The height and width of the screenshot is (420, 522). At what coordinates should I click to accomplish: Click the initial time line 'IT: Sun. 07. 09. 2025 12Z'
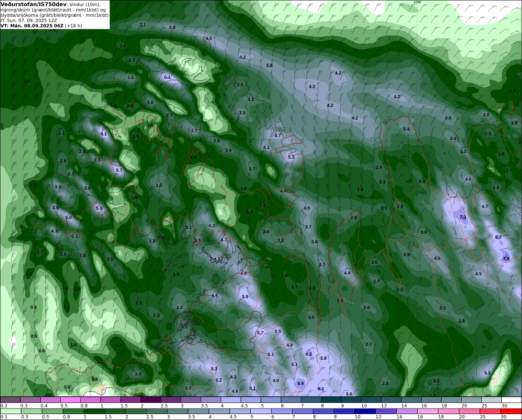pos(29,20)
